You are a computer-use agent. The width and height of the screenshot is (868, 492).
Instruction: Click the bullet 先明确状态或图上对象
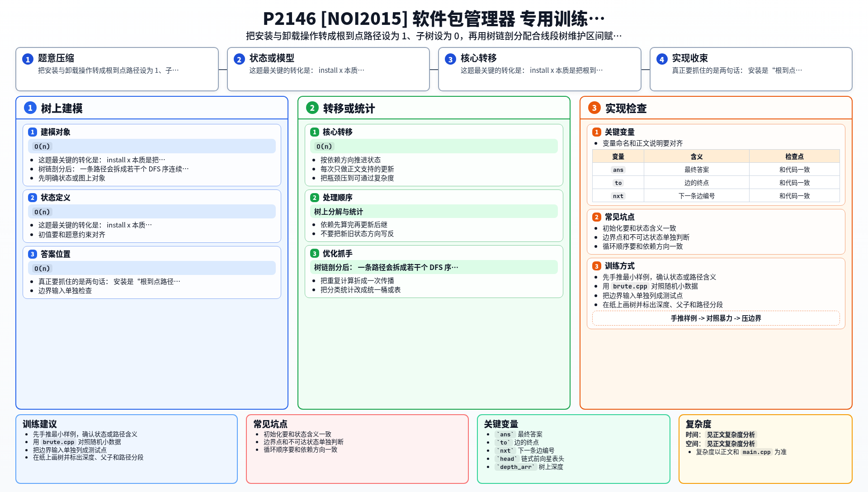pos(71,178)
